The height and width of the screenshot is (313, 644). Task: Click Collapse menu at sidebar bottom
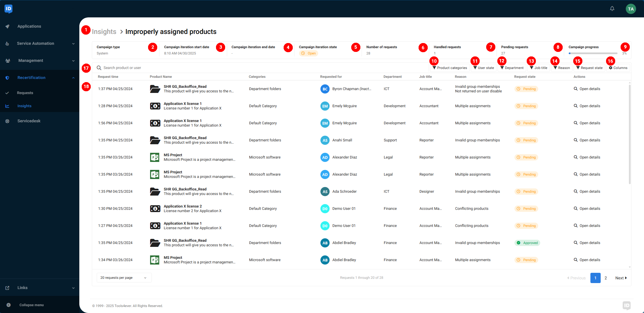[x=31, y=305]
